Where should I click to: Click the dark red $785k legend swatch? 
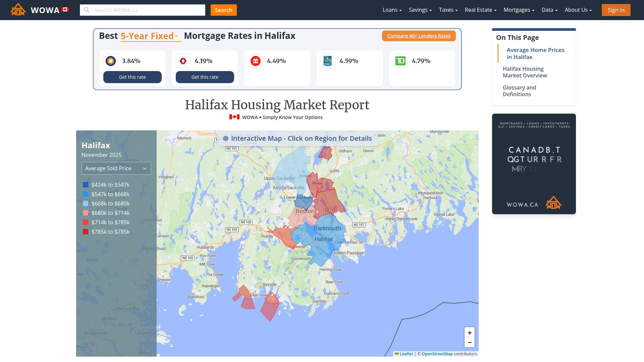[x=86, y=232]
